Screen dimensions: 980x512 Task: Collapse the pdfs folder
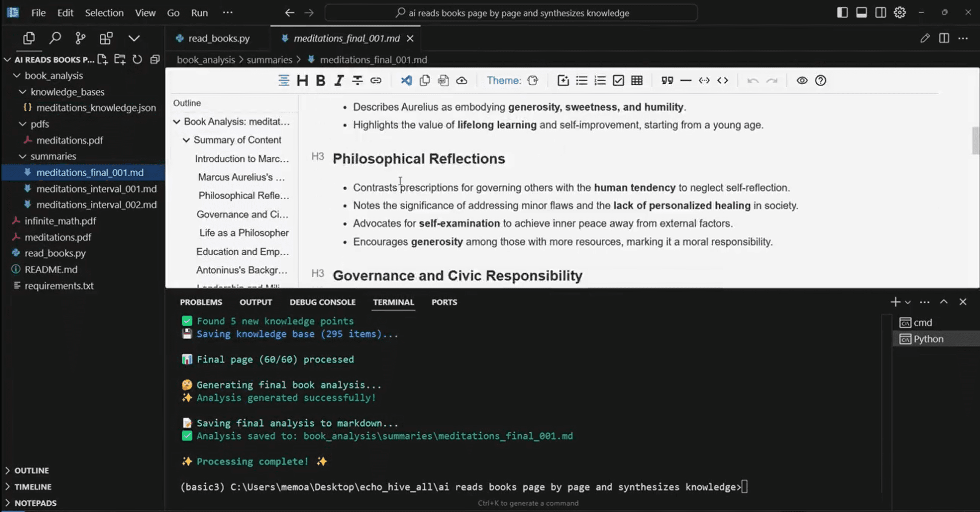tap(22, 124)
